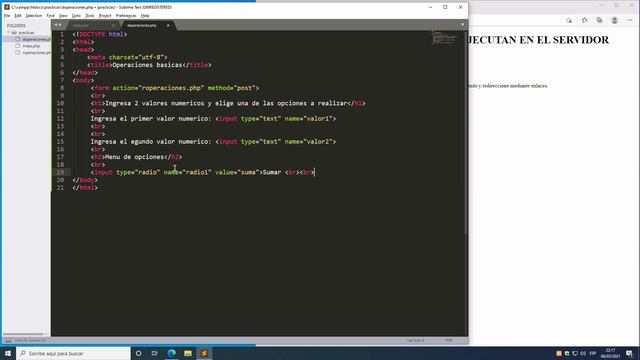Viewport: 640px width, 360px height.
Task: Click the orange tray application icon
Action: coord(559,353)
